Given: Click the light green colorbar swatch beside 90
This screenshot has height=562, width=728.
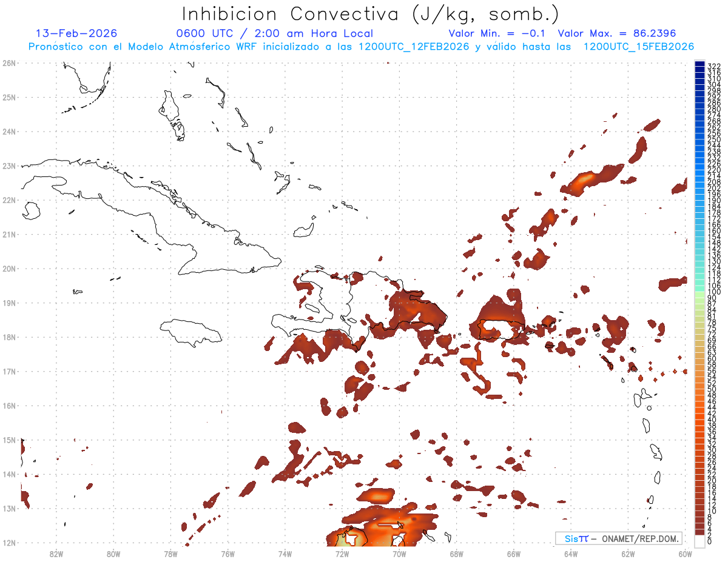Looking at the screenshot, I should click(700, 295).
